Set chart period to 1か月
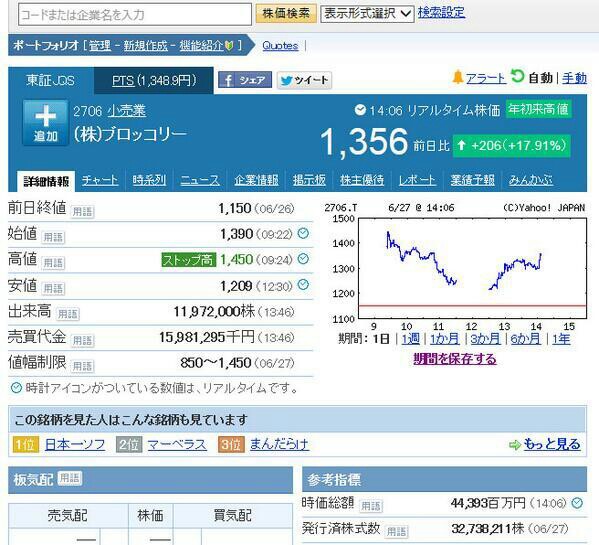599x545 pixels. [445, 339]
